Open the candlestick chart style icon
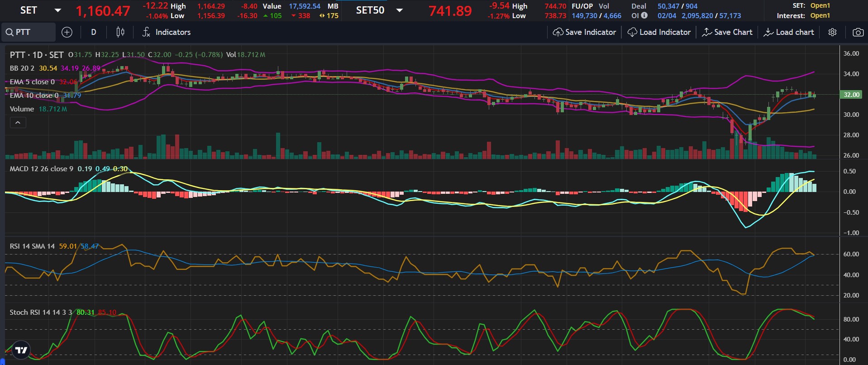The width and height of the screenshot is (868, 365). point(120,32)
